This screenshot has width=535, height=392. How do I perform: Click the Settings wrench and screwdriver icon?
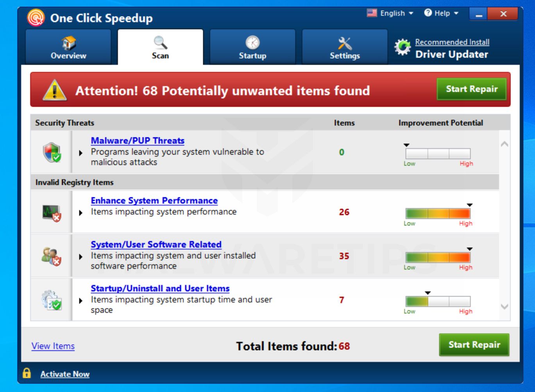[x=345, y=43]
